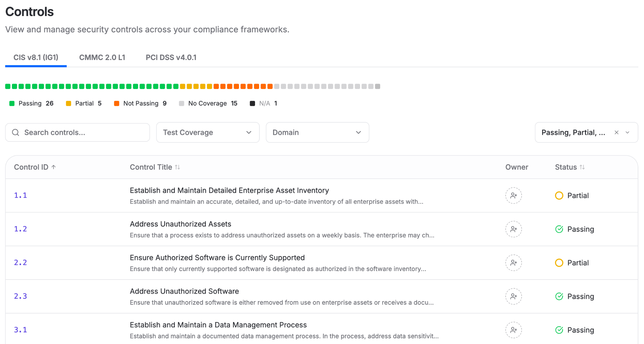The width and height of the screenshot is (644, 344).
Task: Sort table by Control Title
Action: (178, 167)
